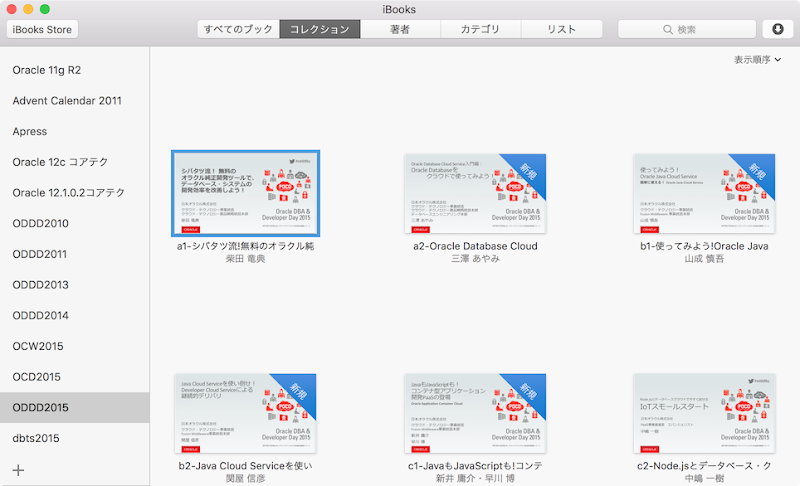The width and height of the screenshot is (800, 486).
Task: Select the OCD2015 collection
Action: pos(74,376)
